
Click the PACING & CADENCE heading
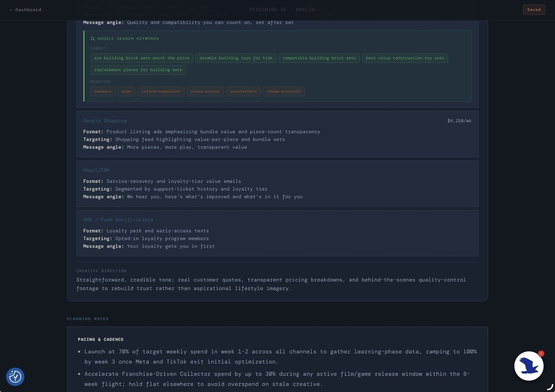pyautogui.click(x=101, y=340)
